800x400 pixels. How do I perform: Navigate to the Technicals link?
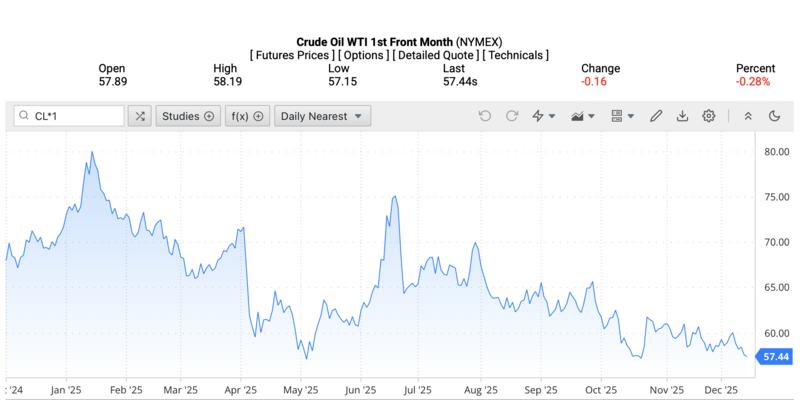(x=515, y=55)
